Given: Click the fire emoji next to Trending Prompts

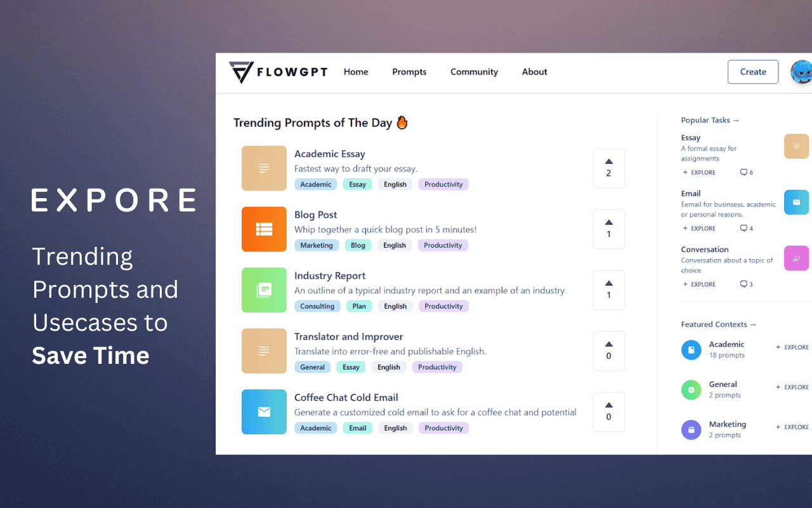Looking at the screenshot, I should pyautogui.click(x=402, y=123).
